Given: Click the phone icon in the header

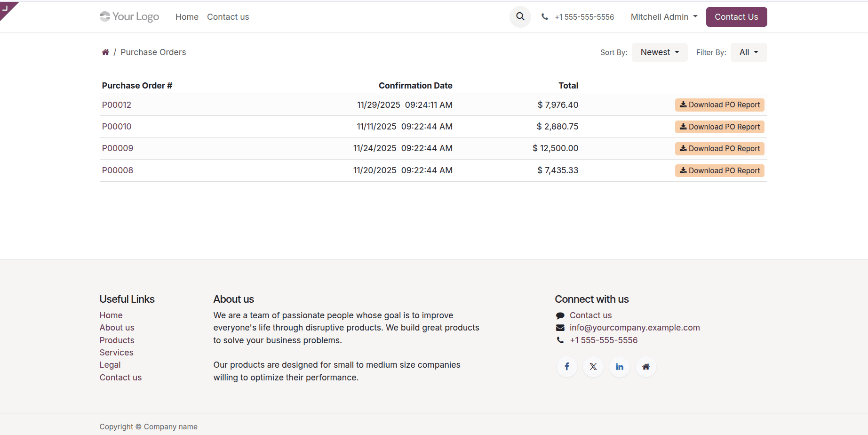Looking at the screenshot, I should tap(544, 16).
